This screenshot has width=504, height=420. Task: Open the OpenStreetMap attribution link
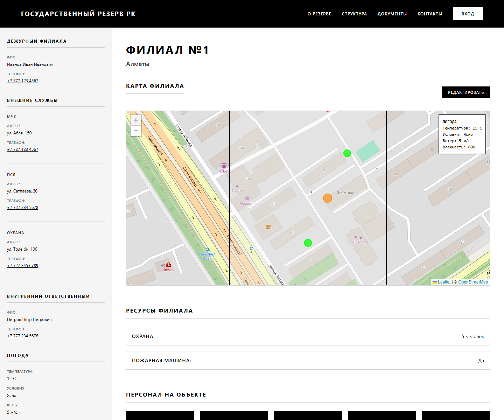point(473,282)
